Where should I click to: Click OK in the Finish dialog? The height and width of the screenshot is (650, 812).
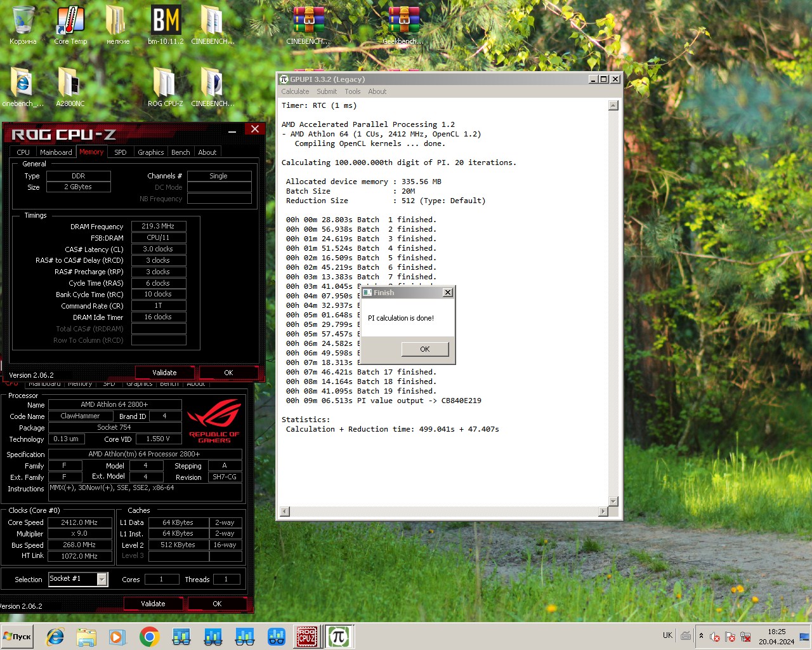(425, 349)
